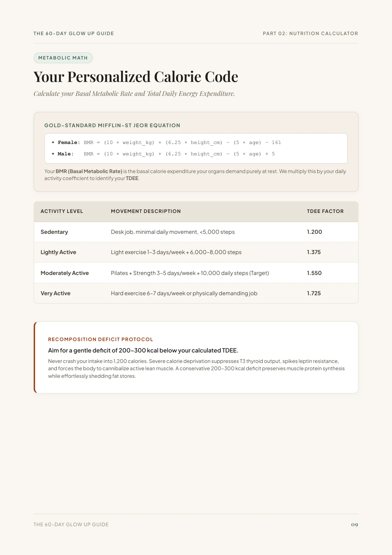Screen dimensions: 392x555
Task: Select the Sedentary row label
Action: tap(54, 232)
